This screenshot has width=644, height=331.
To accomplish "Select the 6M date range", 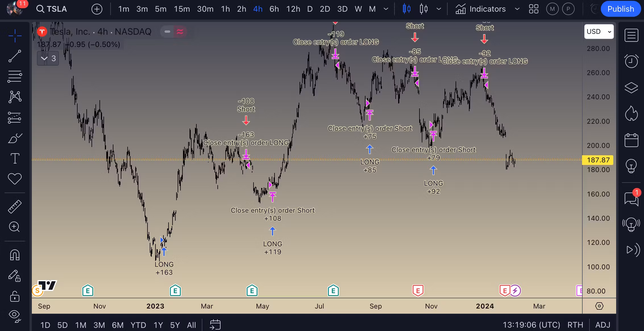I will (118, 325).
